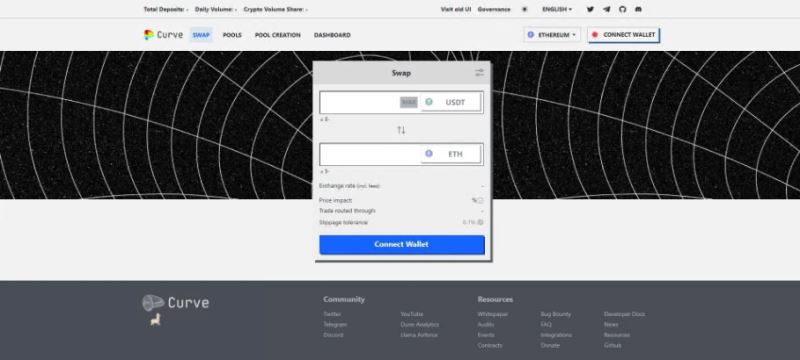Focus the ETH amount input field
This screenshot has width=800, height=360.
pyautogui.click(x=370, y=154)
